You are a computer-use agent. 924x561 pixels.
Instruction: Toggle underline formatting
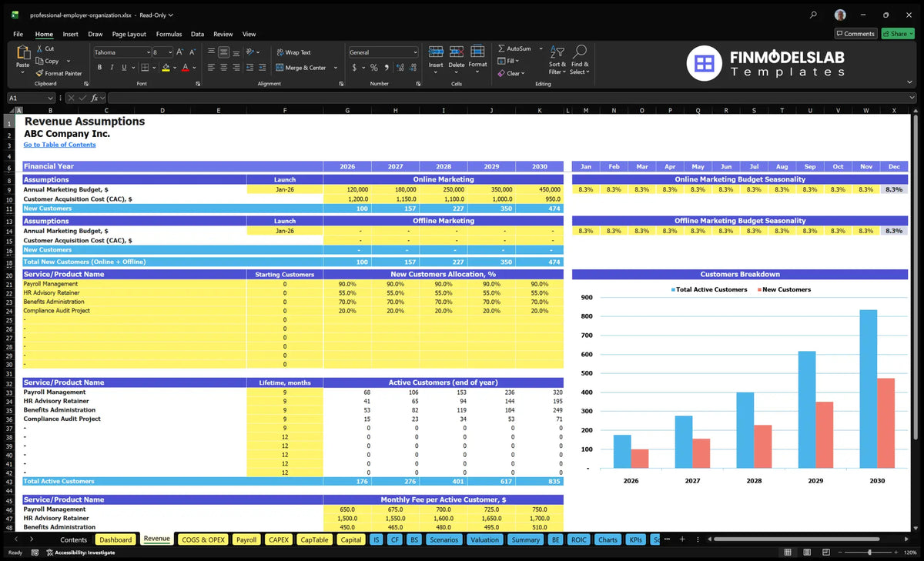(123, 68)
